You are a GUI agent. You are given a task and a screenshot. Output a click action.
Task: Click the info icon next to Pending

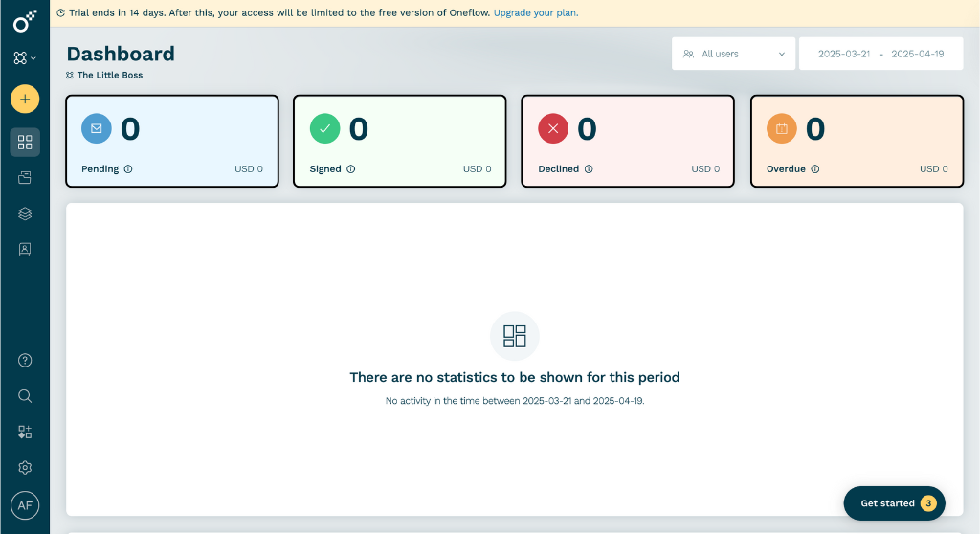[128, 168]
